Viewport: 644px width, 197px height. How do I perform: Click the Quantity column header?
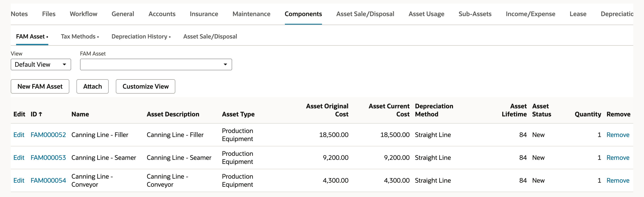[x=588, y=114]
